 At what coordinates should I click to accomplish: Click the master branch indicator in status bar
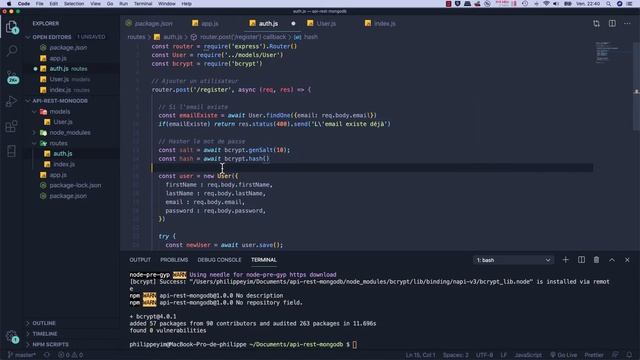point(22,355)
